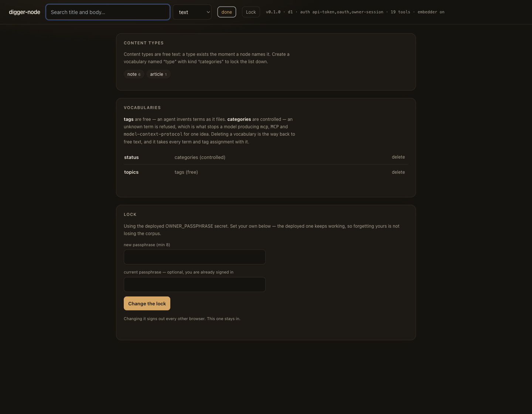Click the categories (controlled) label

(200, 157)
